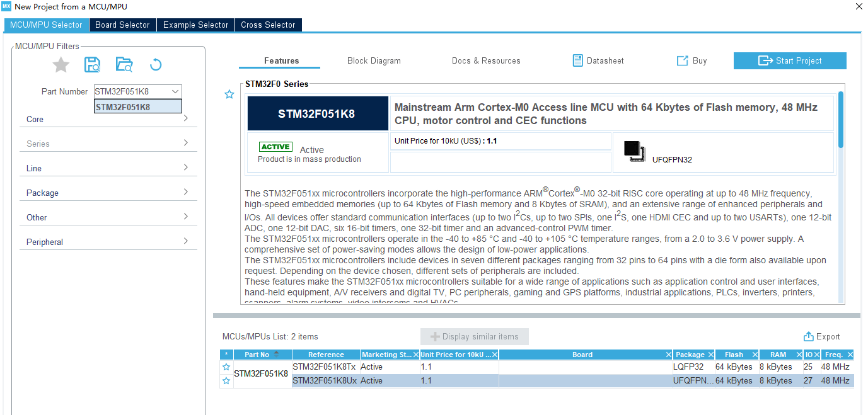This screenshot has width=868, height=415.
Task: Click Display similar items button
Action: pos(475,336)
